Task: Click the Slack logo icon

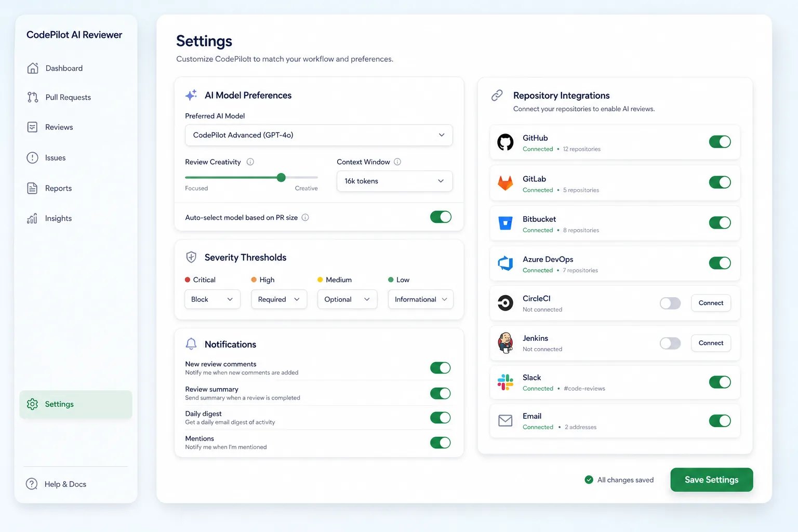Action: point(506,382)
